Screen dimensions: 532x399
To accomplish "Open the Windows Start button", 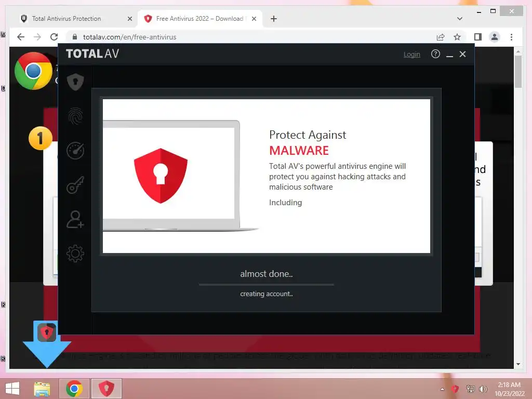I will pos(12,389).
